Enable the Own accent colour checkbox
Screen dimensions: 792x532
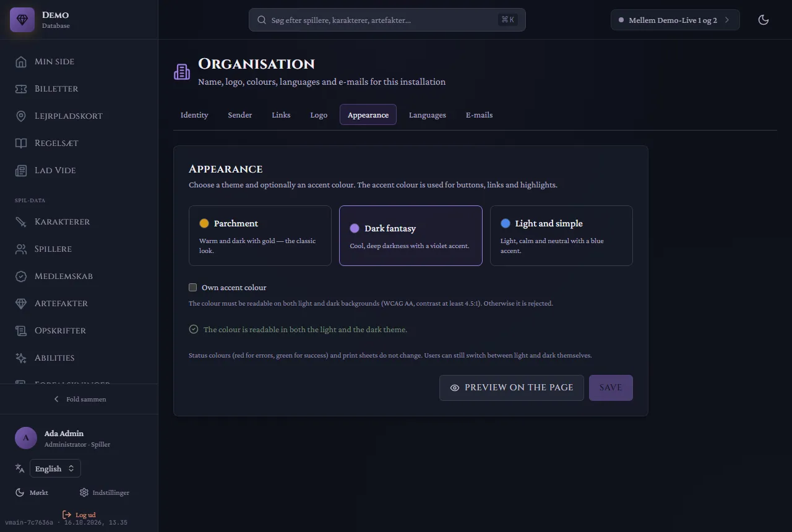tap(193, 288)
